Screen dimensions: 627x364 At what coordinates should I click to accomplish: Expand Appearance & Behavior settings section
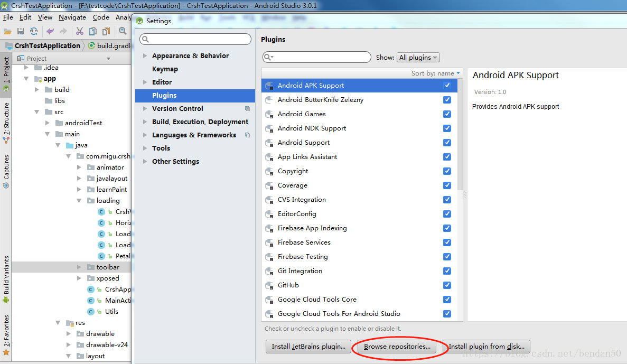tap(145, 55)
